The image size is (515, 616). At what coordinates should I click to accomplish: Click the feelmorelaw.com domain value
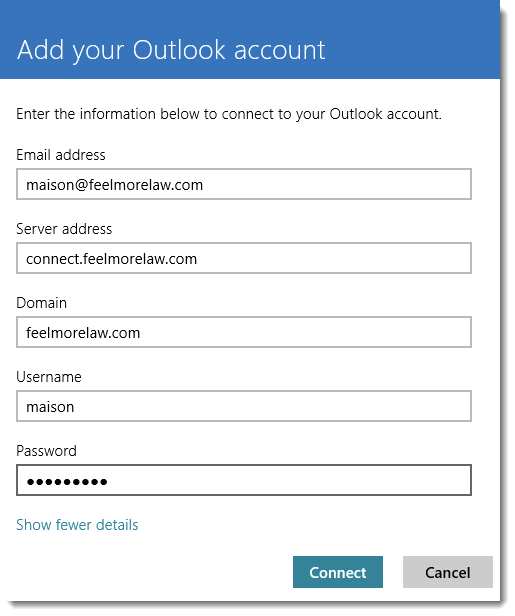pos(83,333)
